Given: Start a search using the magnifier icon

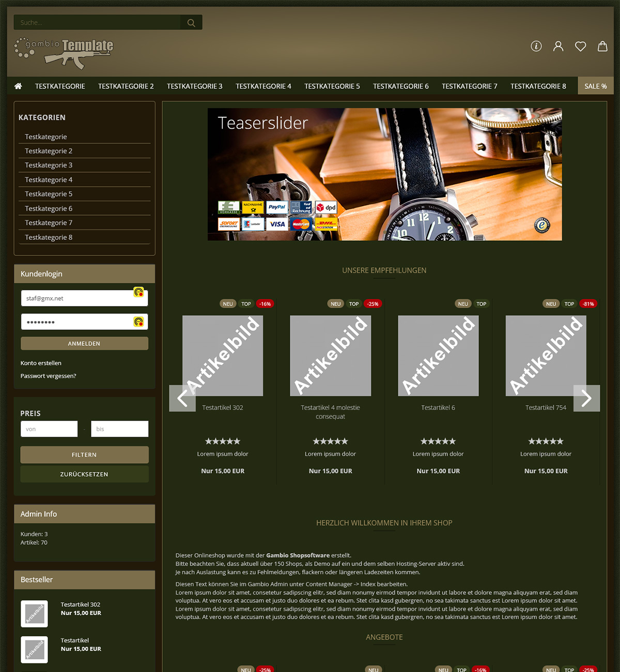Looking at the screenshot, I should click(x=191, y=22).
